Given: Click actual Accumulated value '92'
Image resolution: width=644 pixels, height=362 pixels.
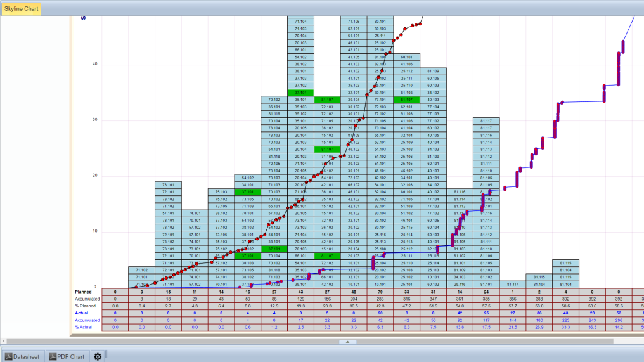Looking at the screenshot, I should [x=460, y=320].
